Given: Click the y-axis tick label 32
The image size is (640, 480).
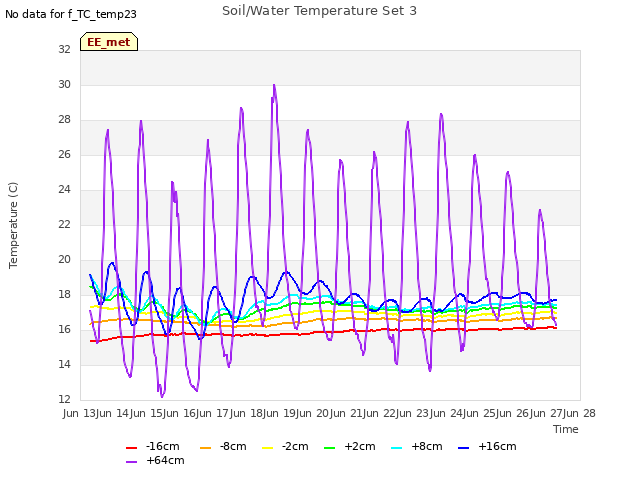Looking at the screenshot, I should [64, 49].
